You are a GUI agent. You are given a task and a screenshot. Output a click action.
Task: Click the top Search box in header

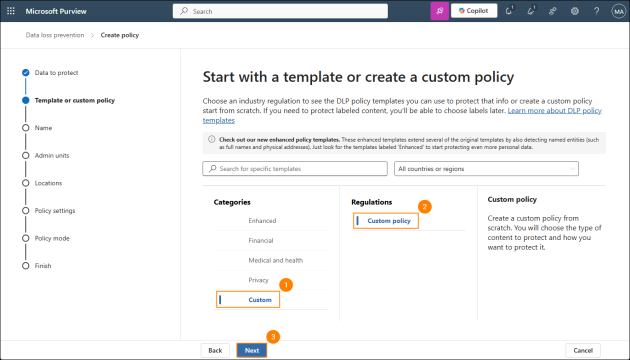(x=280, y=11)
